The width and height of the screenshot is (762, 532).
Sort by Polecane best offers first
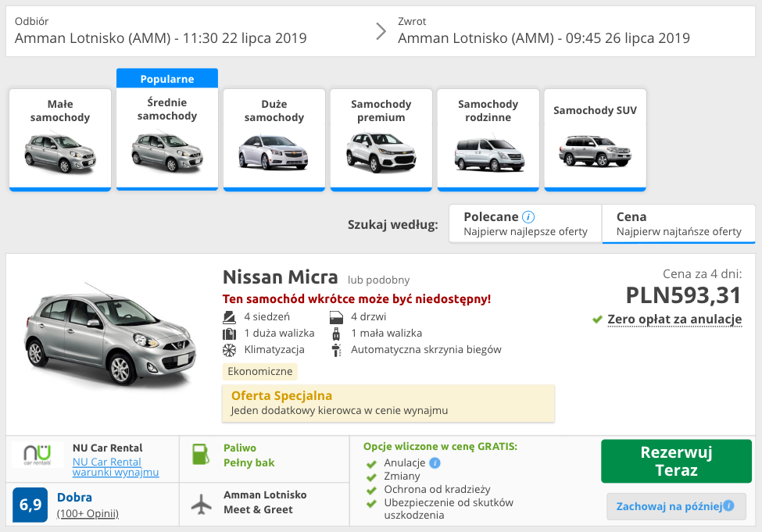[525, 223]
